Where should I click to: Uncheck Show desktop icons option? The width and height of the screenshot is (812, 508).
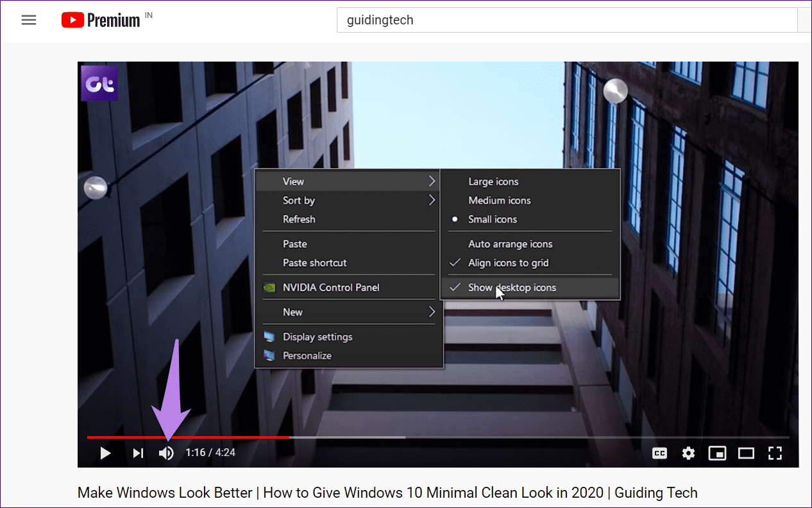[x=530, y=287]
